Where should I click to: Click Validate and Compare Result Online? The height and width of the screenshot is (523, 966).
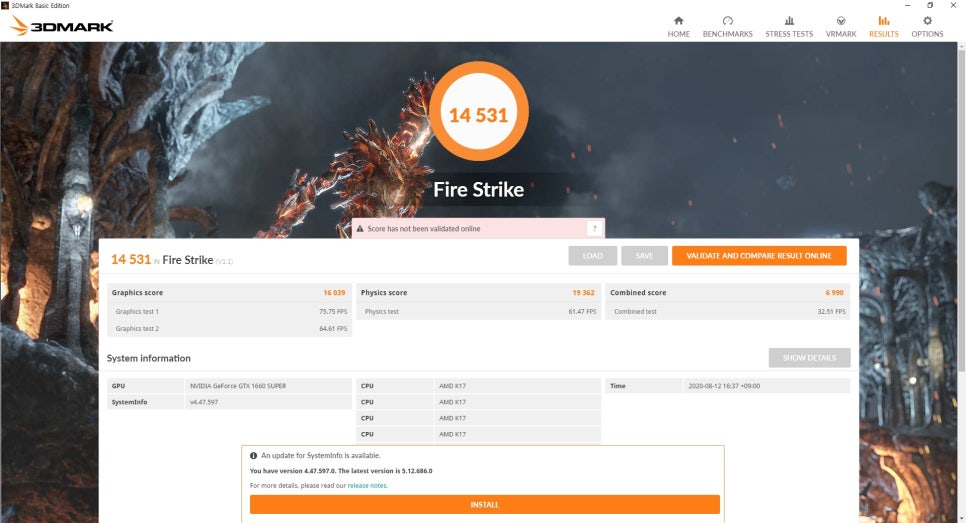coord(759,256)
